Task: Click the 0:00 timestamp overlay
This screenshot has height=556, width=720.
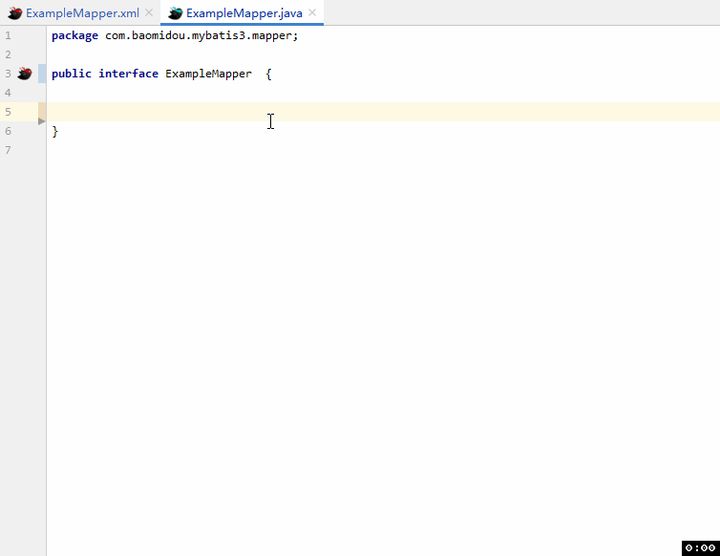Action: coord(700,548)
